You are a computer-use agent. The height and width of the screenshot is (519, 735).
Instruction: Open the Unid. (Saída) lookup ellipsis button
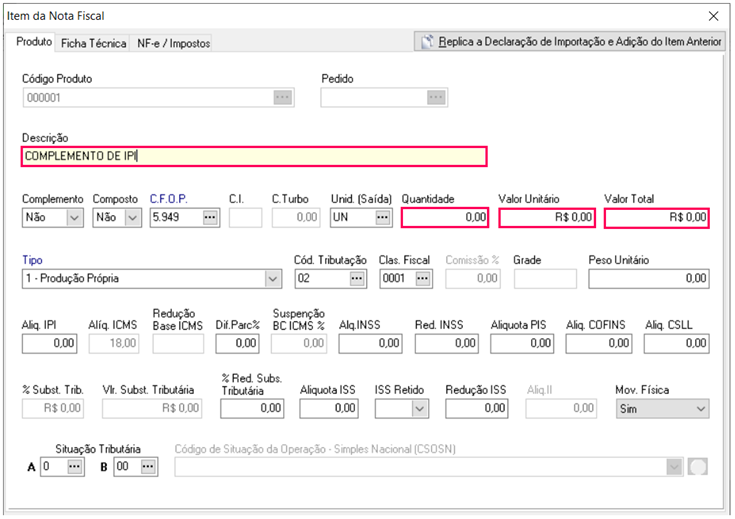click(383, 217)
